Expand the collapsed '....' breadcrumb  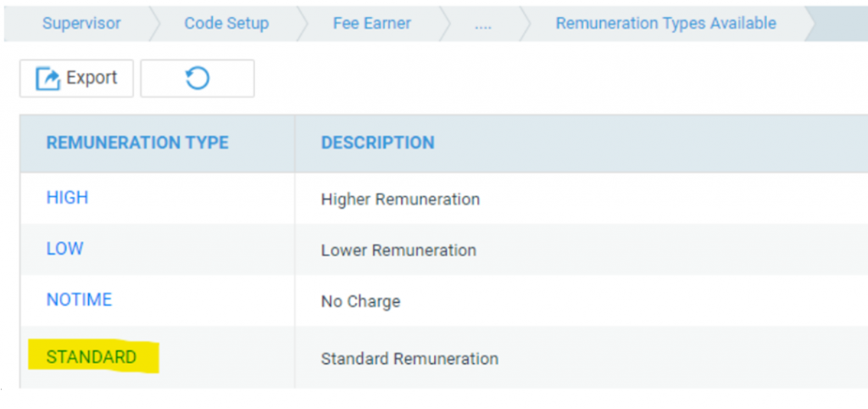pyautogui.click(x=482, y=25)
